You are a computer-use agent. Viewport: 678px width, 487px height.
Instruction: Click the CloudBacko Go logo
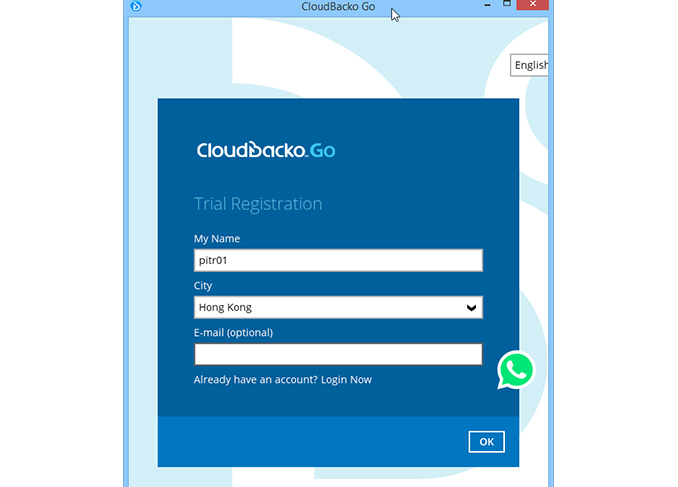tap(266, 150)
